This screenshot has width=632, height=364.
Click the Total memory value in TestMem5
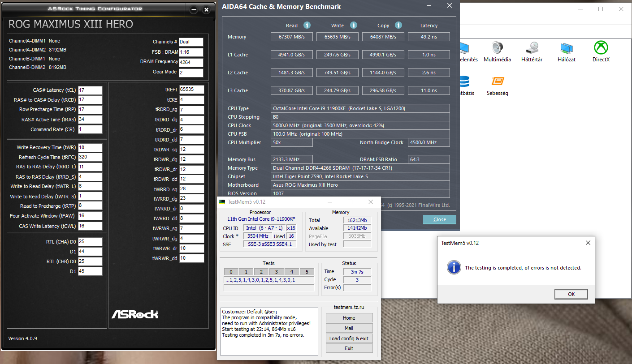pos(357,220)
